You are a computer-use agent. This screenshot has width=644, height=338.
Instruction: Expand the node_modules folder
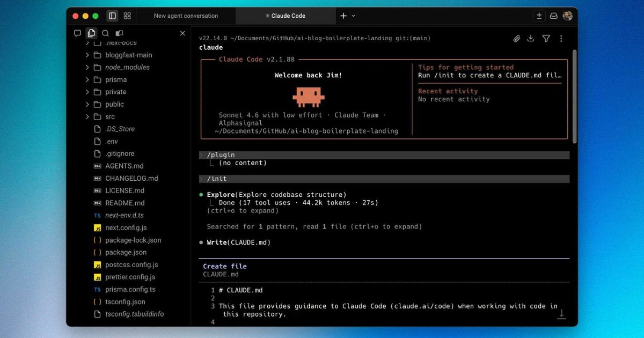click(87, 68)
